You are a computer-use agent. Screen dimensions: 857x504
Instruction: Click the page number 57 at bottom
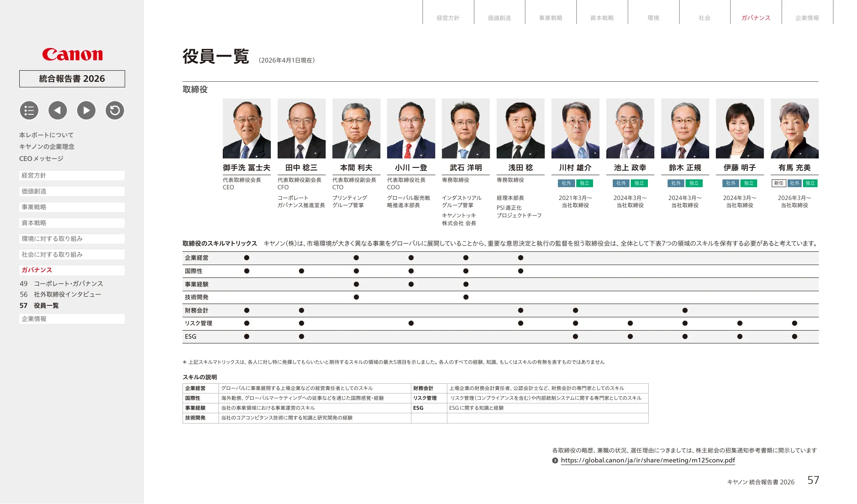(x=813, y=480)
